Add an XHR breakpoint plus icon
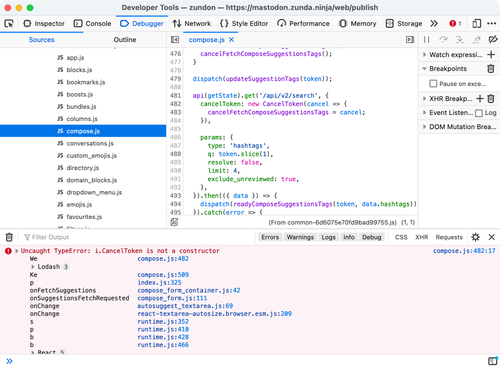 480,99
